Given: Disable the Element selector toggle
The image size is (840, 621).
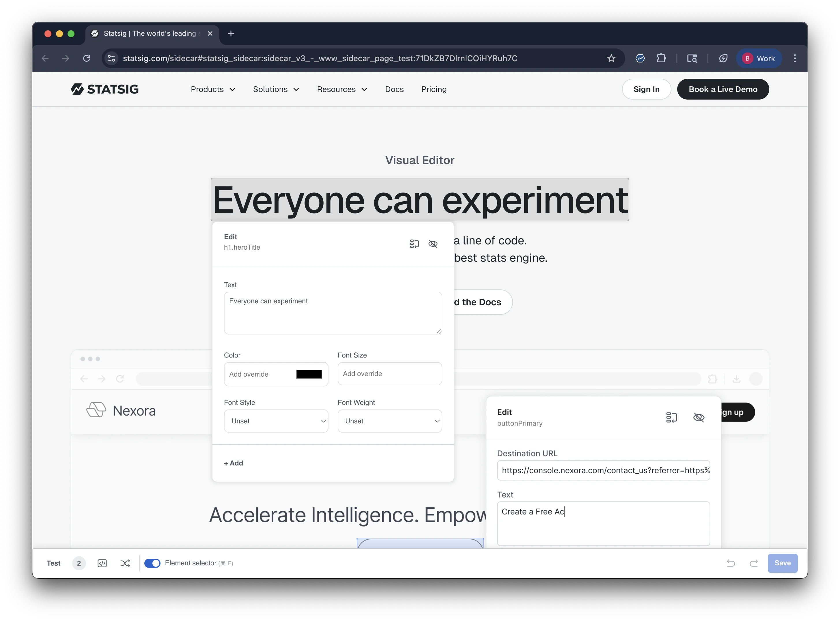Looking at the screenshot, I should coord(152,563).
